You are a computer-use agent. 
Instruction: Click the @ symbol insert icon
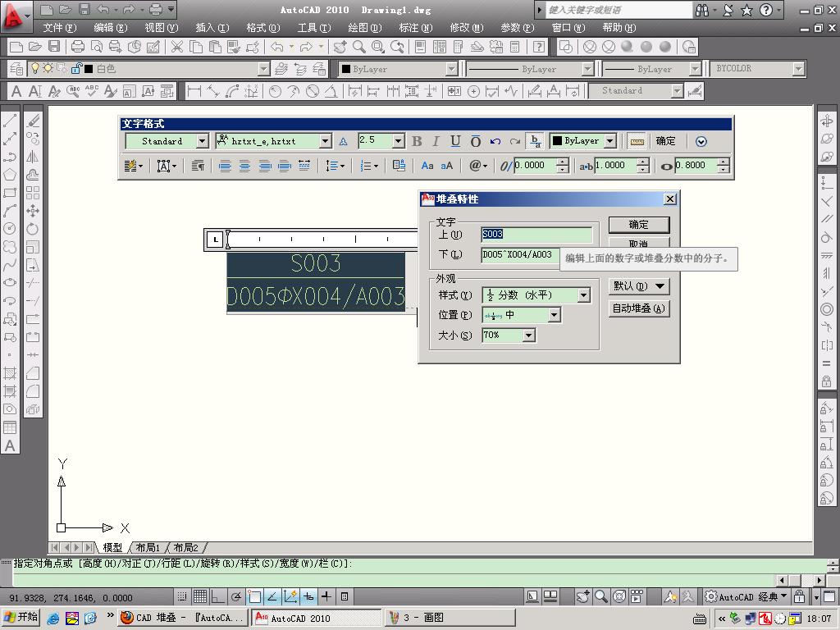click(x=478, y=166)
